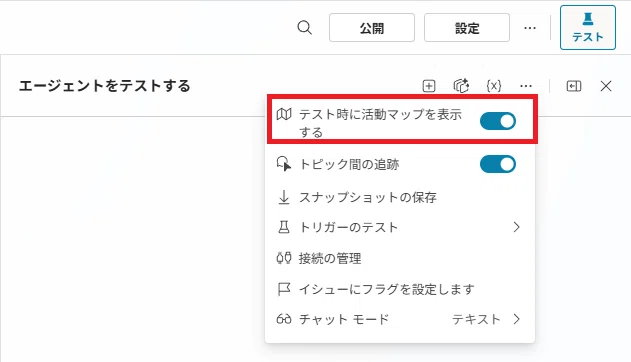Viewport: 631px width, 362px height.
Task: Click the テキスト chat mode value
Action: coord(476,319)
